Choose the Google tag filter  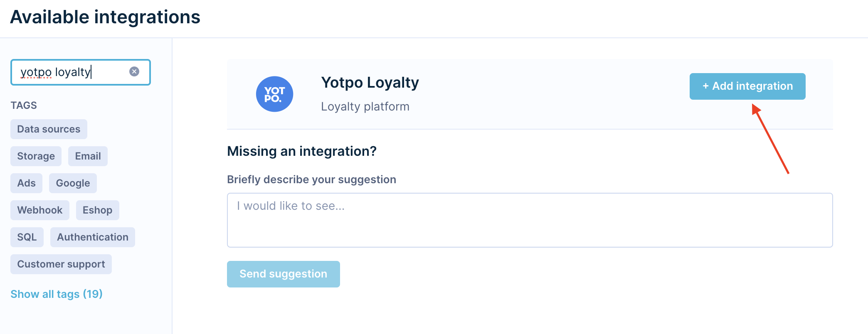point(73,183)
